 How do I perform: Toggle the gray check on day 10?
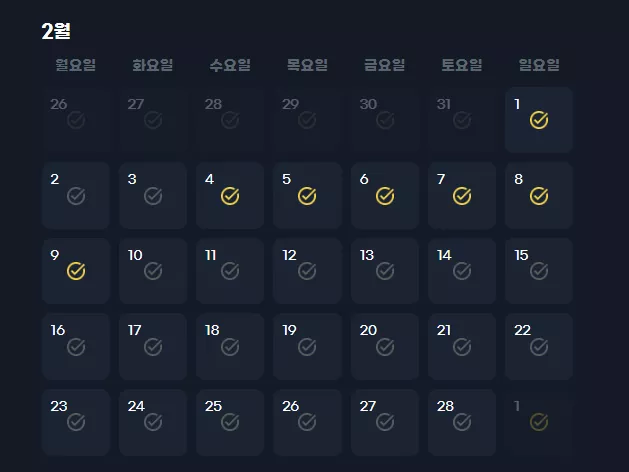tap(153, 271)
